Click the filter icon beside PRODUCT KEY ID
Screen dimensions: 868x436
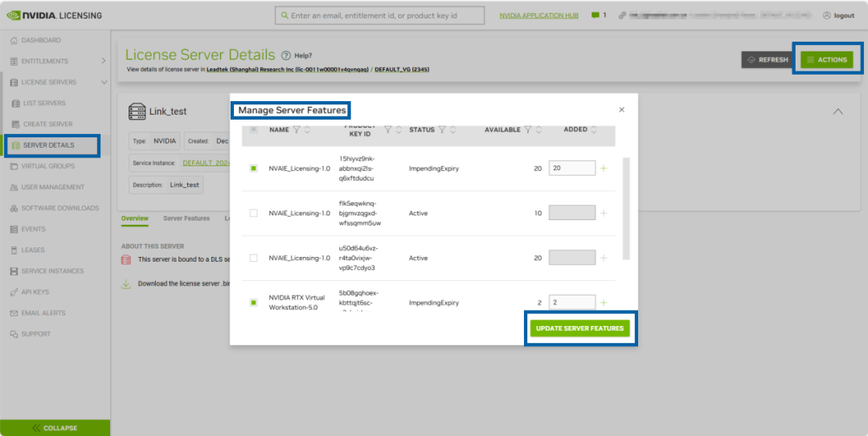[x=388, y=130]
